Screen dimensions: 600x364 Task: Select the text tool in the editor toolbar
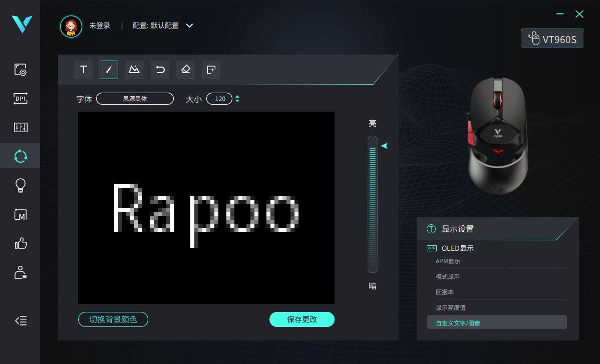[x=83, y=70]
